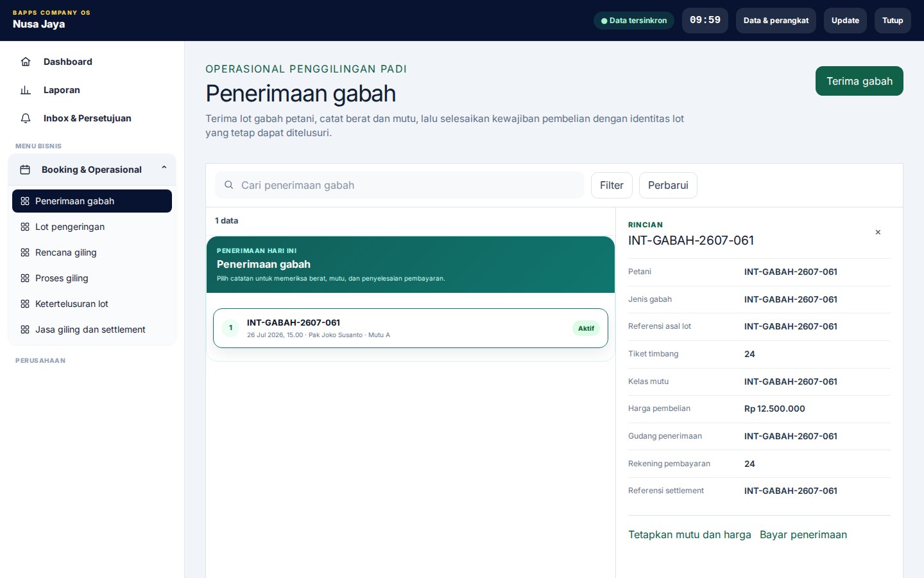Go to Lot pengeringan
The height and width of the screenshot is (578, 924).
point(92,227)
